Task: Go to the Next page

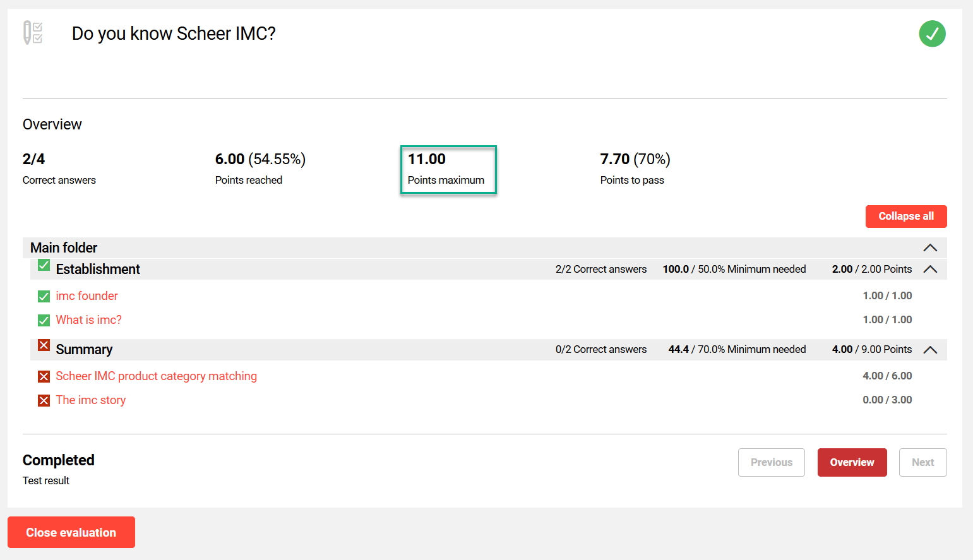Action: point(923,462)
